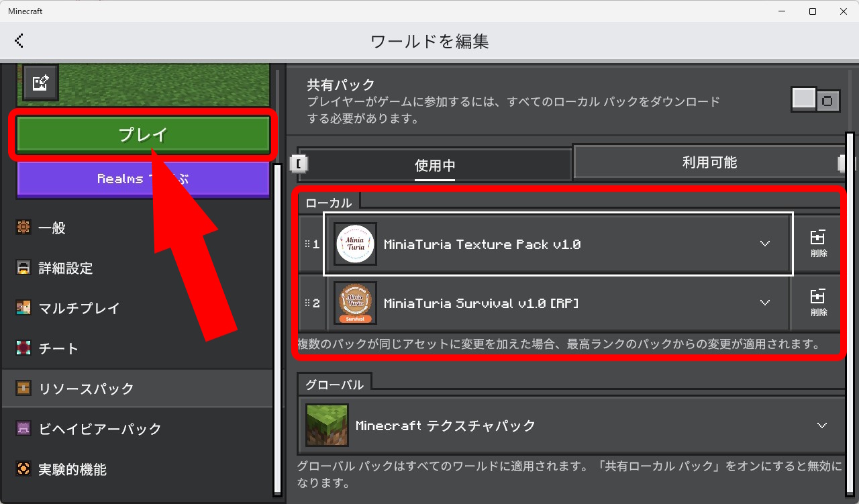The width and height of the screenshot is (859, 504).
Task: Expand MiniaTuria Texture Pack v1.0 details
Action: coord(764,244)
